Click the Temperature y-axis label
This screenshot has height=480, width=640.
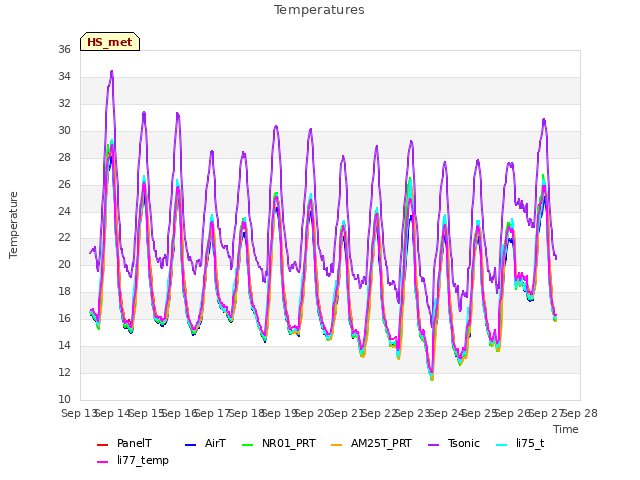13,225
